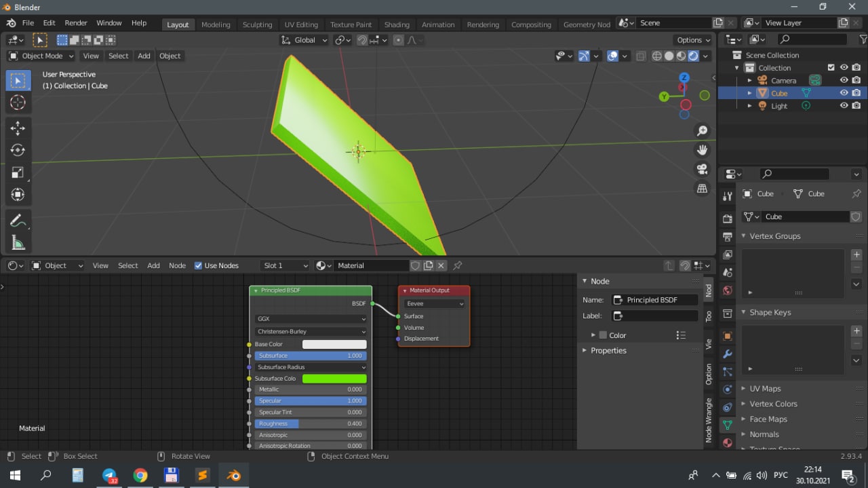Screen dimensions: 868x488
Task: Toggle camera view with camera gizmo icon
Action: 703,169
